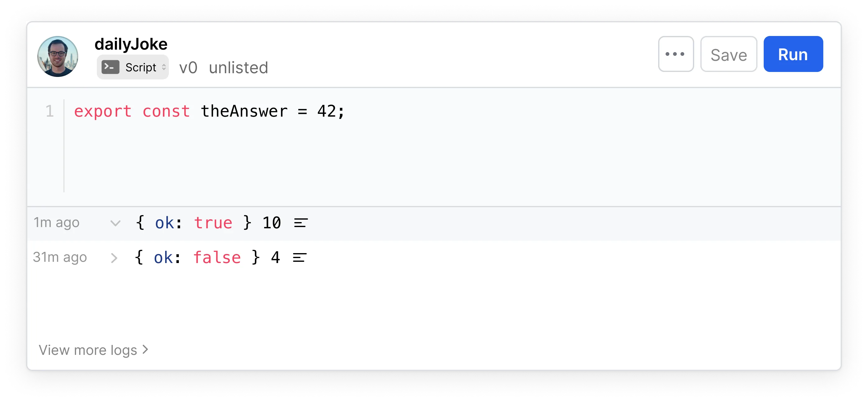This screenshot has width=868, height=402.
Task: Save the current script
Action: [x=729, y=54]
